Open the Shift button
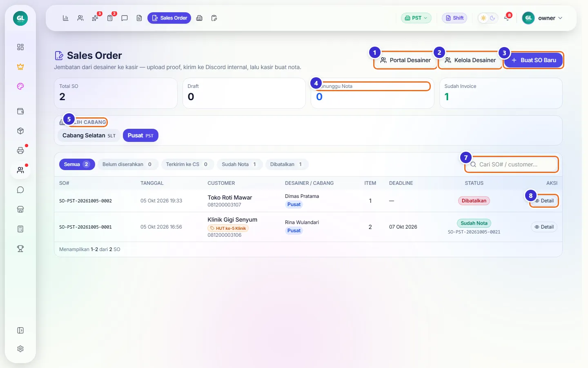This screenshot has height=368, width=588. click(454, 18)
